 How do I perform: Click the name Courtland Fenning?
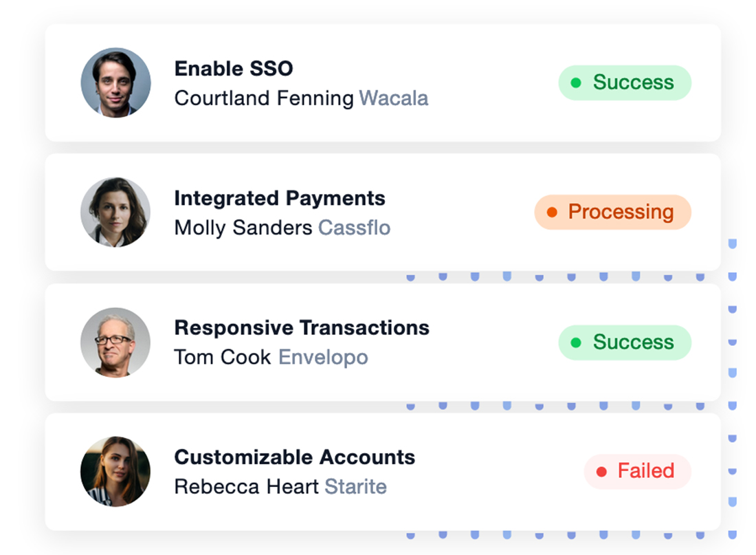[264, 98]
